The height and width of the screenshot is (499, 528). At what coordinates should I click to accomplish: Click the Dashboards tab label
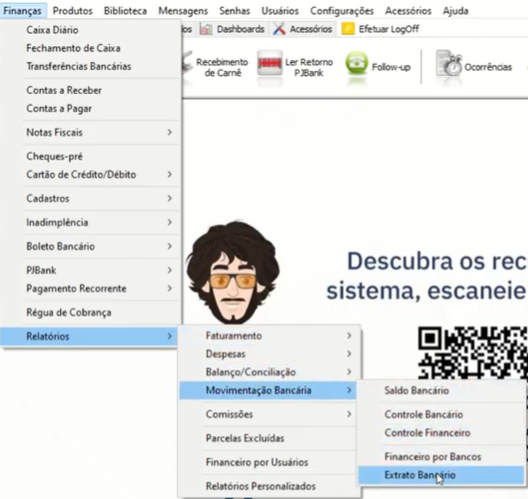point(240,29)
